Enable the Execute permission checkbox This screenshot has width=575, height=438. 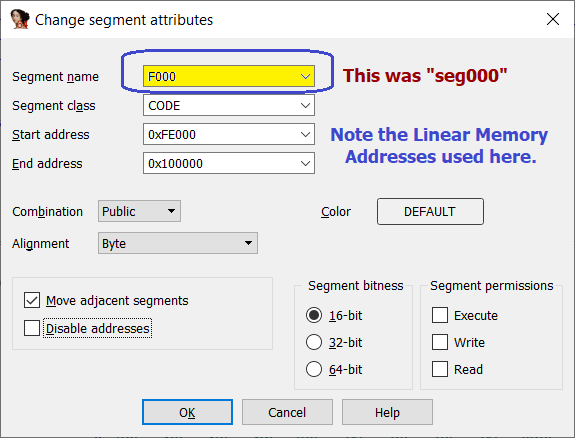(440, 315)
